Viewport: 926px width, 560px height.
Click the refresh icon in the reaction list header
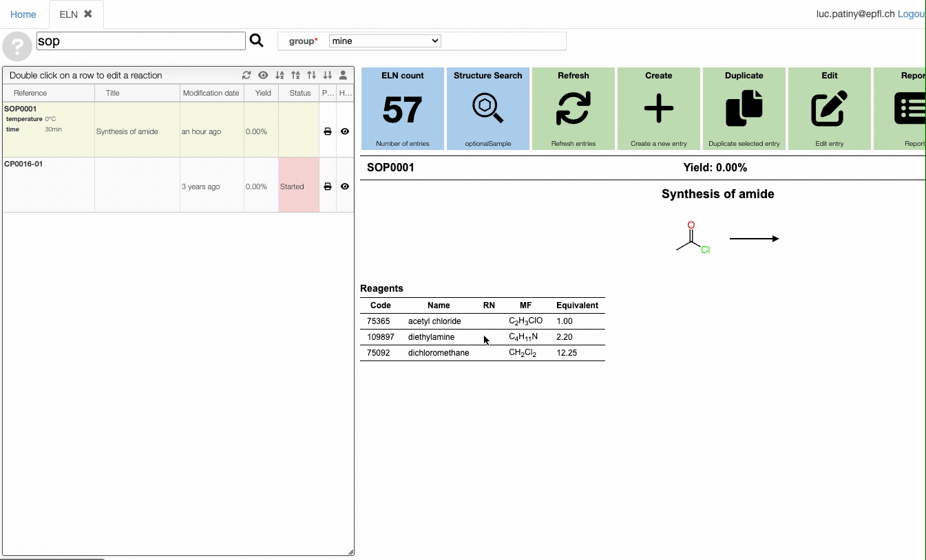[246, 76]
